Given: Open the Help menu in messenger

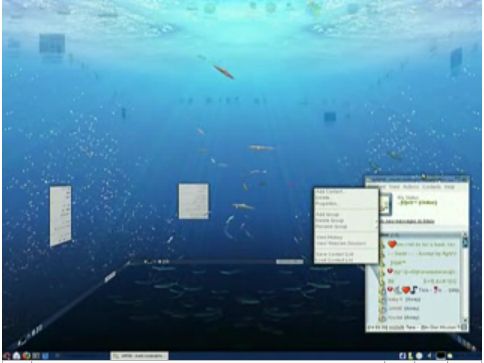Looking at the screenshot, I should pos(449,187).
